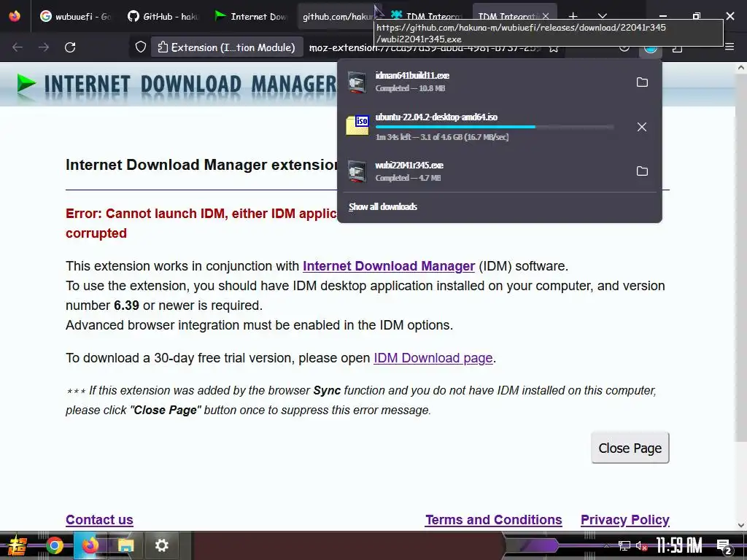747x560 pixels.
Task: Click the moz-extension address bar
Action: 424,47
